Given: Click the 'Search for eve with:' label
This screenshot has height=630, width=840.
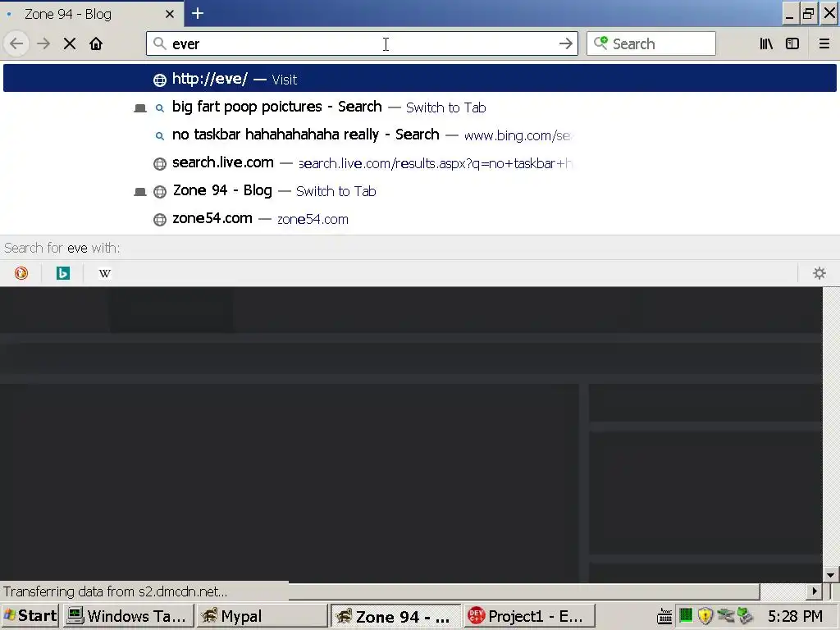Looking at the screenshot, I should 62,248.
